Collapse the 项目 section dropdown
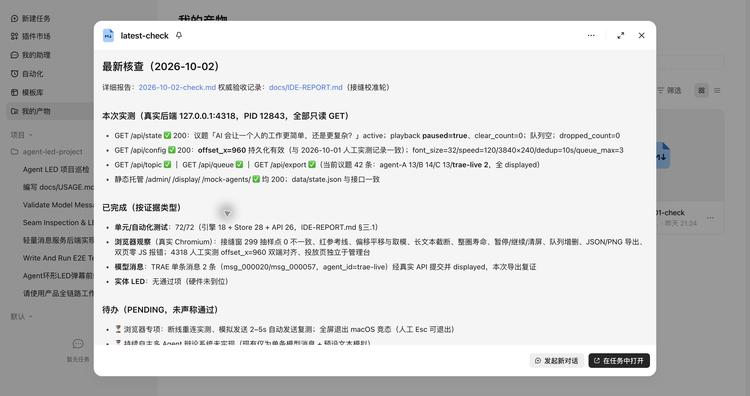This screenshot has height=396, width=750. point(22,135)
